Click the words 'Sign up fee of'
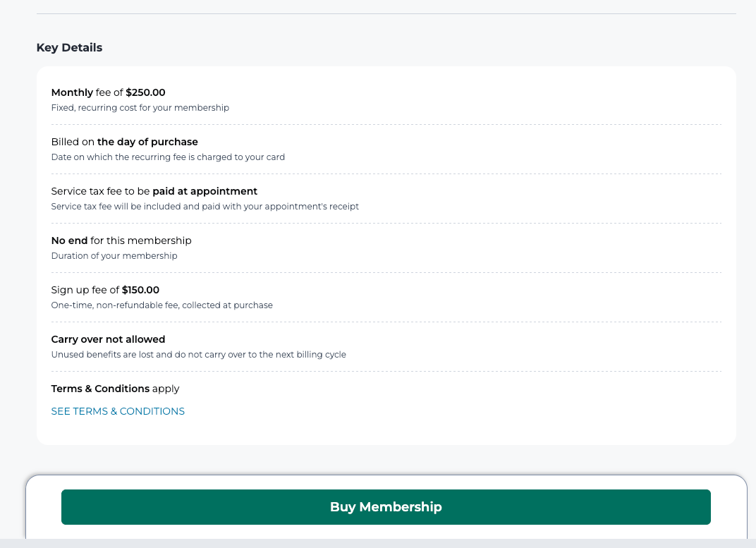The image size is (756, 548). [85, 290]
